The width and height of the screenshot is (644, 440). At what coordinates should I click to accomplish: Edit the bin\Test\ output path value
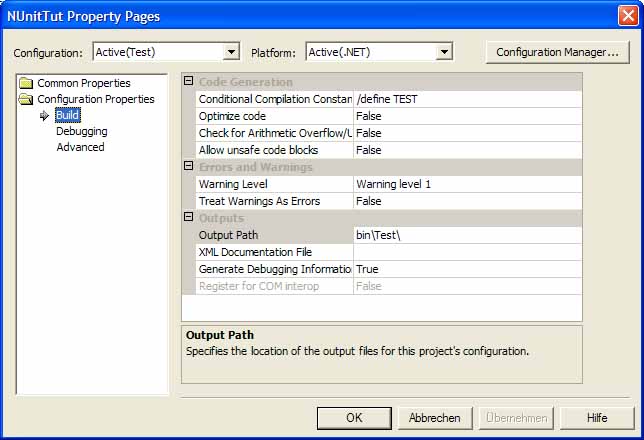pos(467,235)
